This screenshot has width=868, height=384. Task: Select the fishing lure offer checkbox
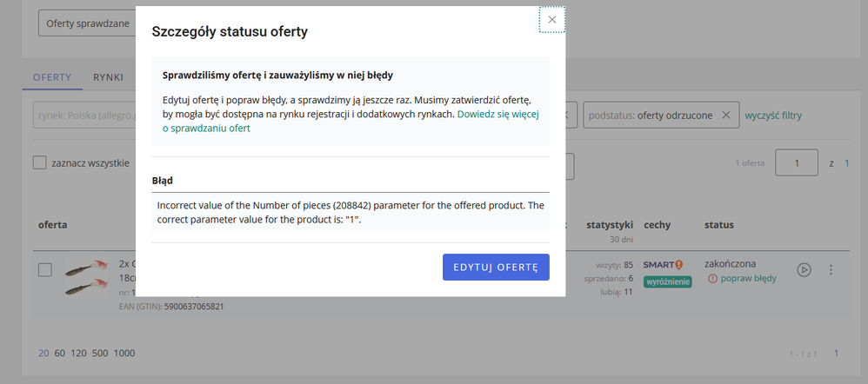(x=45, y=270)
